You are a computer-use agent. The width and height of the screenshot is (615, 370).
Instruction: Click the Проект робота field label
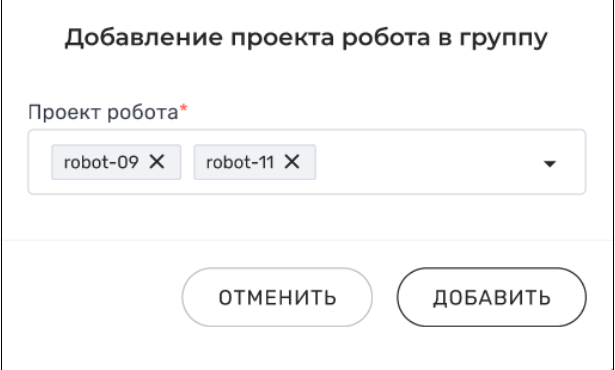[103, 113]
